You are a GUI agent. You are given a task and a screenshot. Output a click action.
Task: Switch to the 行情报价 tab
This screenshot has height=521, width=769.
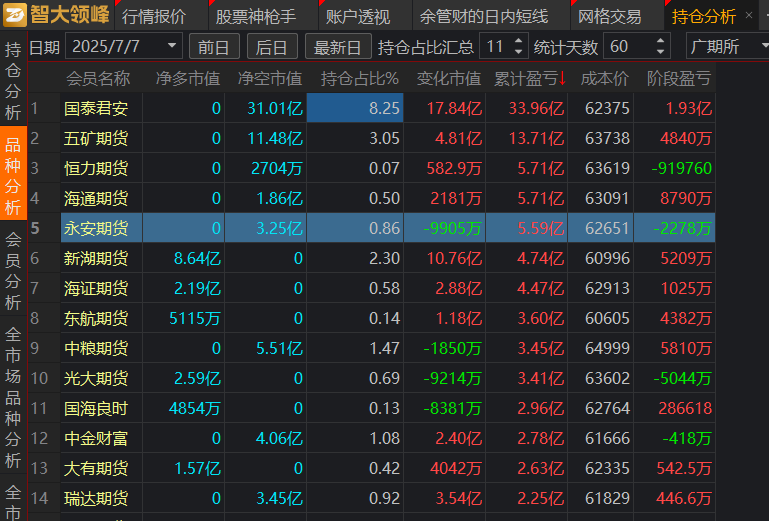point(154,17)
